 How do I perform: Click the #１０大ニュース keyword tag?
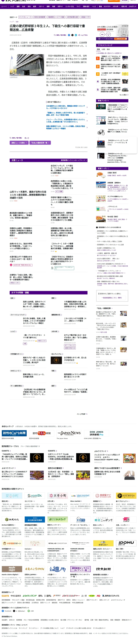[x=25, y=17]
